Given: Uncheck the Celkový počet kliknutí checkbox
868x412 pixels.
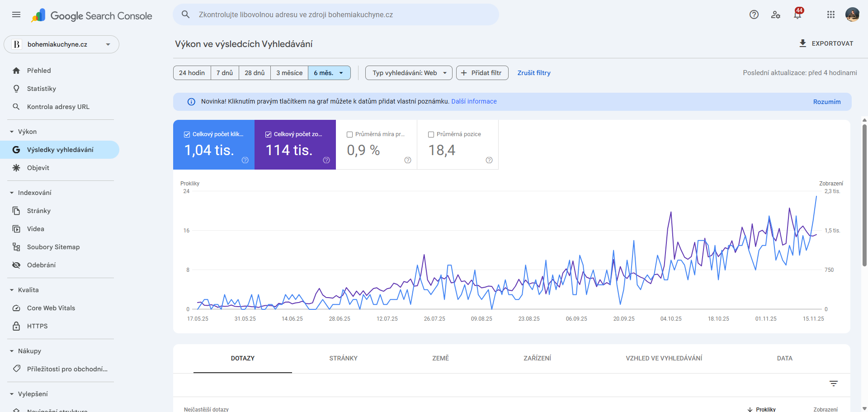Looking at the screenshot, I should click(187, 134).
